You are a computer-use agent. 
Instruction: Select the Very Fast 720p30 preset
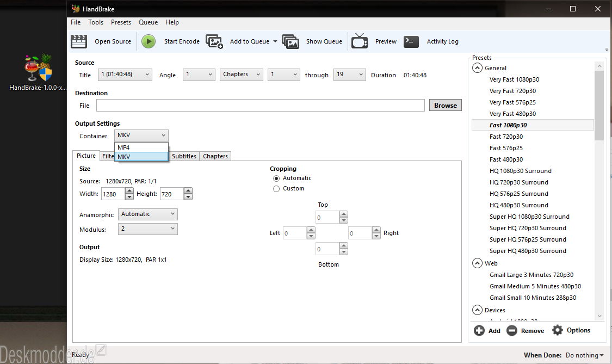(x=512, y=91)
